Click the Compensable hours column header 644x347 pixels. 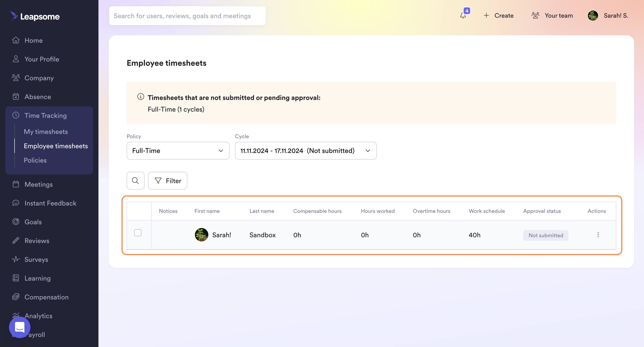pos(317,211)
